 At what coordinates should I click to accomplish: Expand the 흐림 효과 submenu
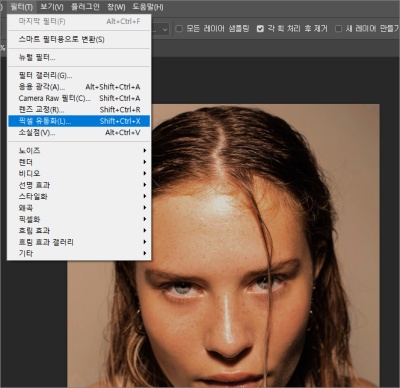pos(79,230)
